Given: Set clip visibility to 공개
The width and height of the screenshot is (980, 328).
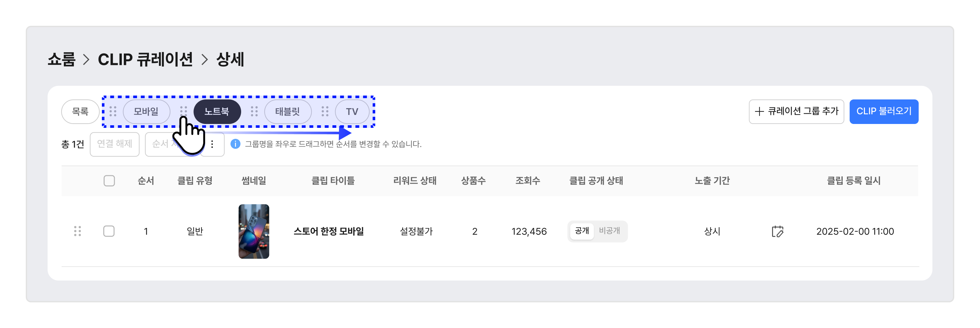Looking at the screenshot, I should (582, 231).
